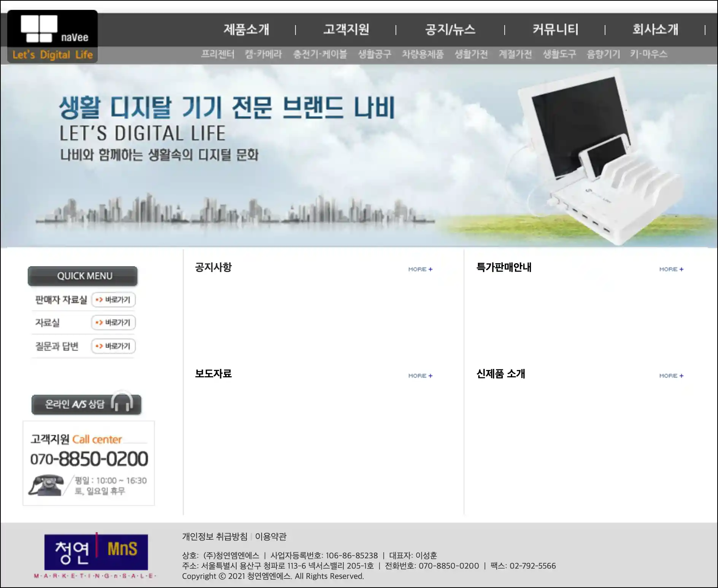
Task: Click the 질문과 답변 label
Action: (57, 346)
